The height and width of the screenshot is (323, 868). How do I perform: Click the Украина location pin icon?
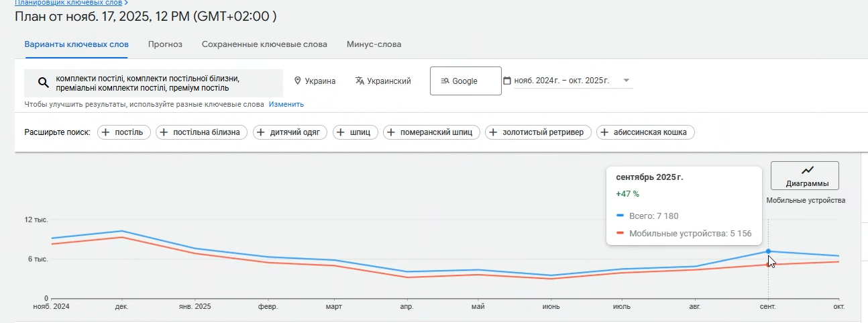(x=298, y=81)
